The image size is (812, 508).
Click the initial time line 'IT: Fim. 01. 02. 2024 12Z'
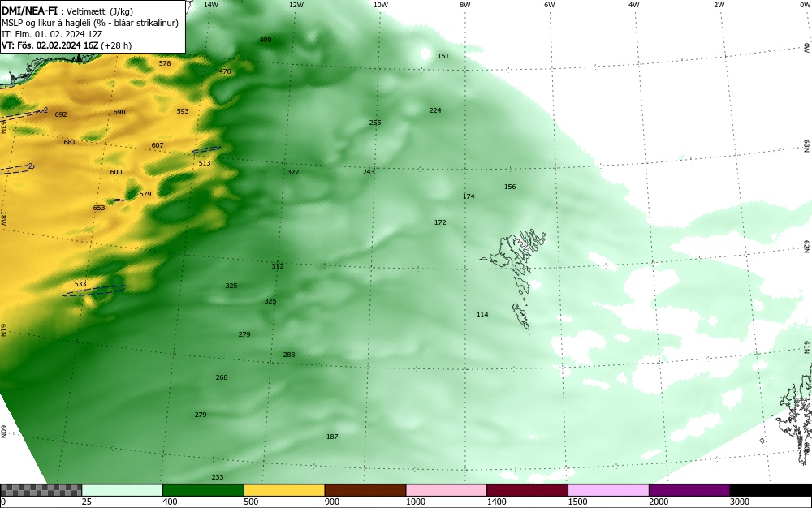52,34
